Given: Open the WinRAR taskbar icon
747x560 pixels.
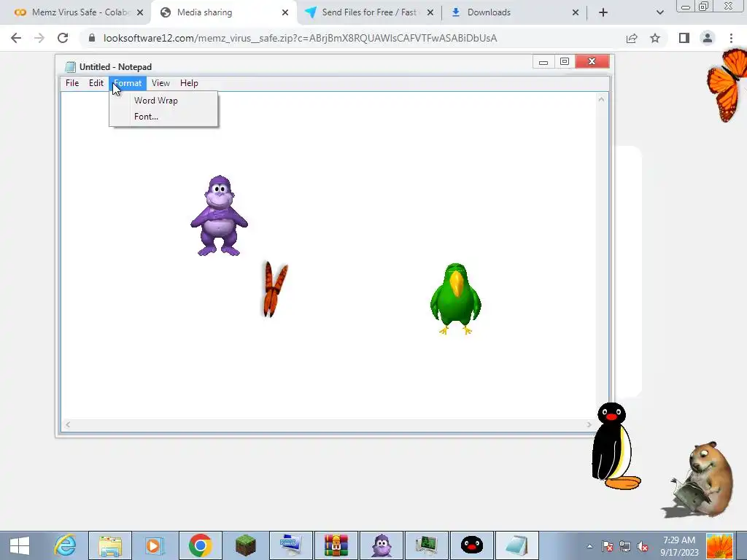Looking at the screenshot, I should [336, 545].
